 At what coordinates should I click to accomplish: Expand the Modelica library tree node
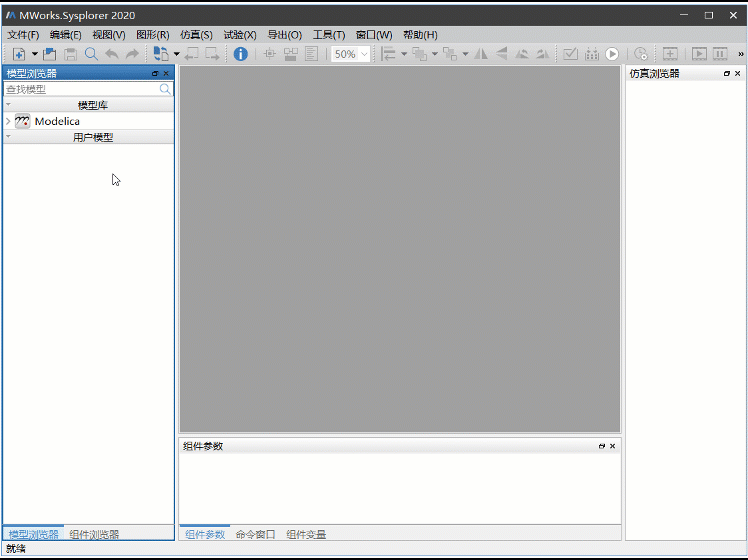(8, 121)
